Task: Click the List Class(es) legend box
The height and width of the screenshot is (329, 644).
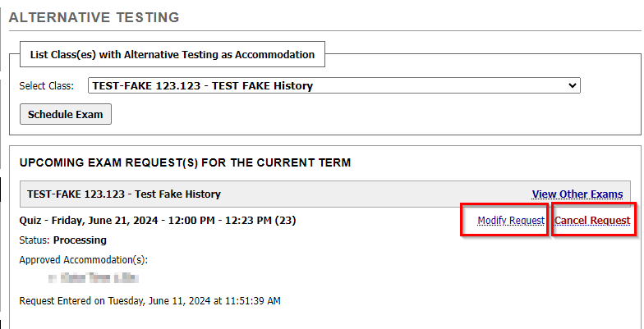Action: tap(172, 55)
